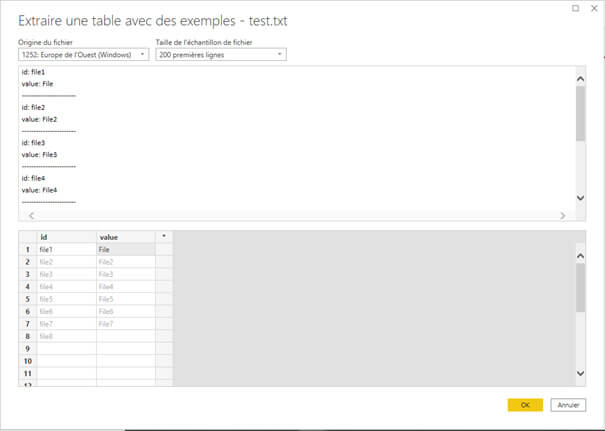The image size is (605, 431).
Task: Select the suggested cell file8
Action: pyautogui.click(x=66, y=336)
